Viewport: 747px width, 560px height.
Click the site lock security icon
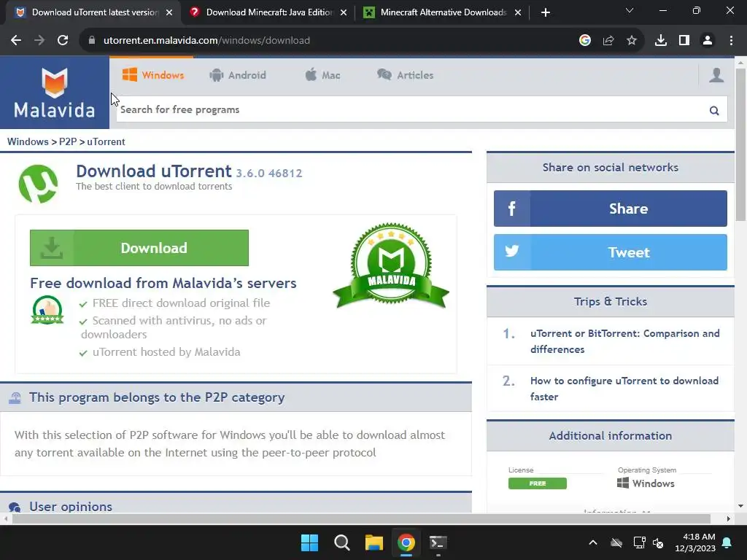click(92, 41)
